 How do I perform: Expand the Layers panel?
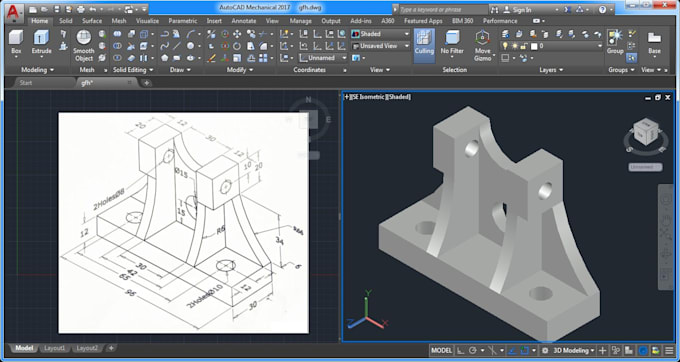551,70
